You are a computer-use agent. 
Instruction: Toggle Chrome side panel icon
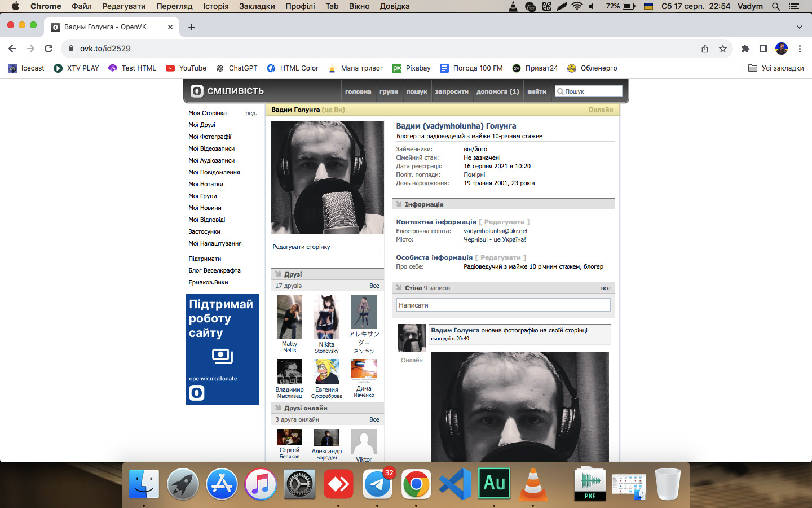(763, 49)
